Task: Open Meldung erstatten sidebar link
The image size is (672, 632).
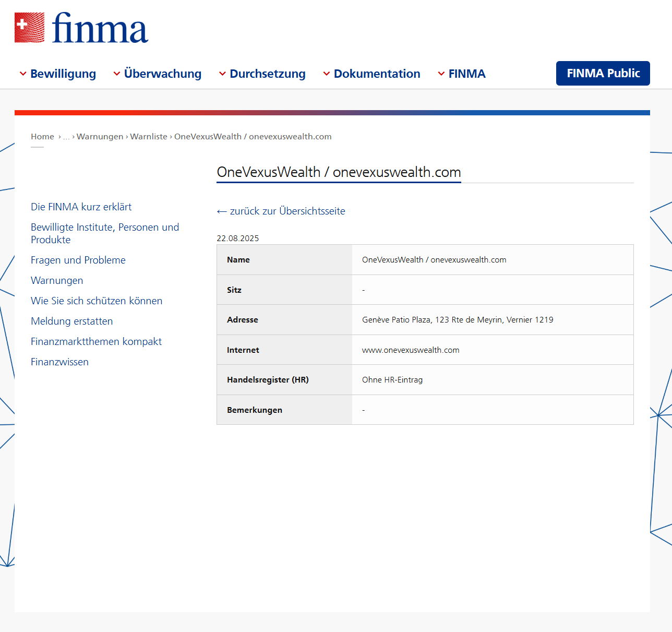Action: tap(72, 321)
